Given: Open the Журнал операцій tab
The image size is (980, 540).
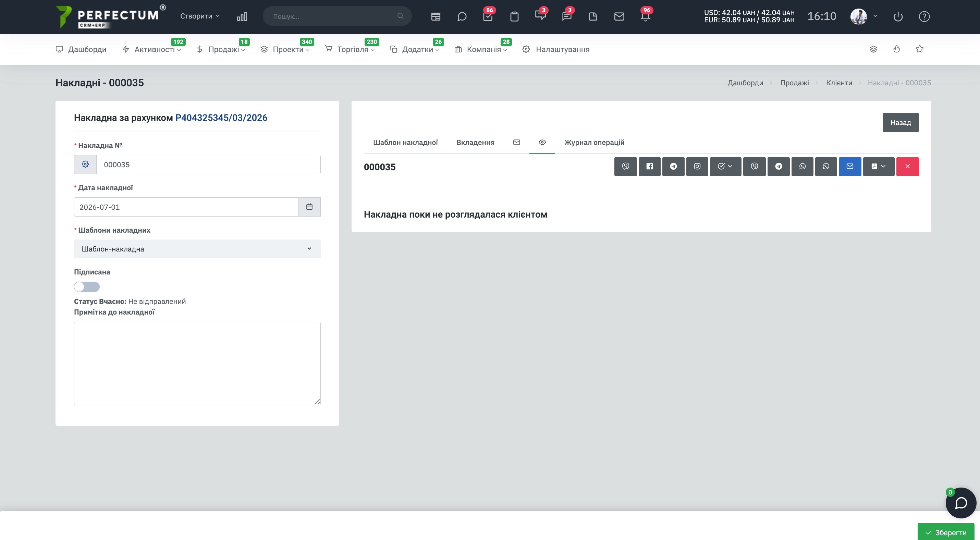Looking at the screenshot, I should click(594, 142).
